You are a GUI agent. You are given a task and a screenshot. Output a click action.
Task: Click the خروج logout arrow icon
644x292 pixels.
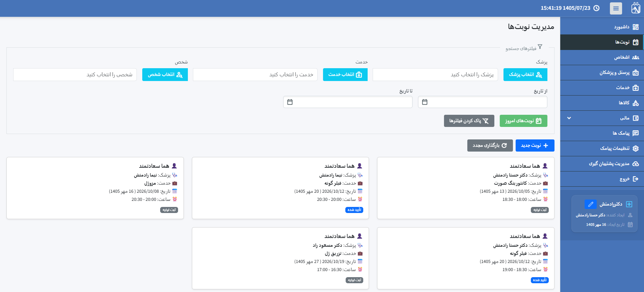[636, 179]
